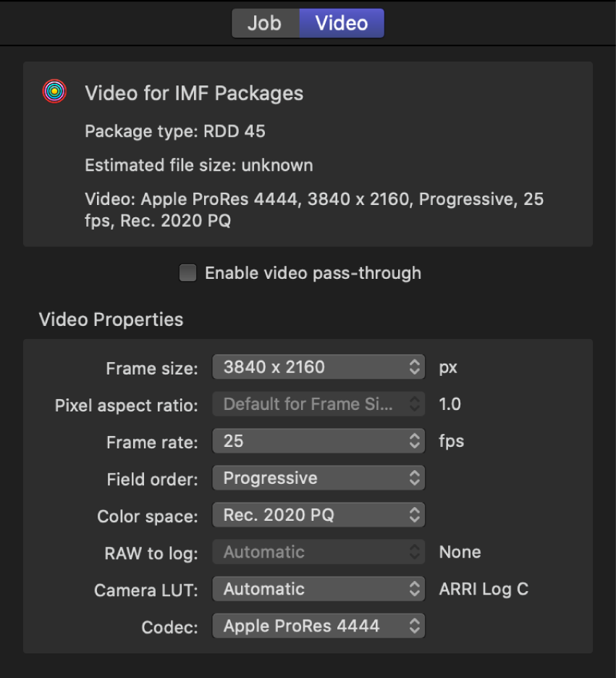This screenshot has width=616, height=678.
Task: Switch to the Job tab
Action: coord(266,22)
